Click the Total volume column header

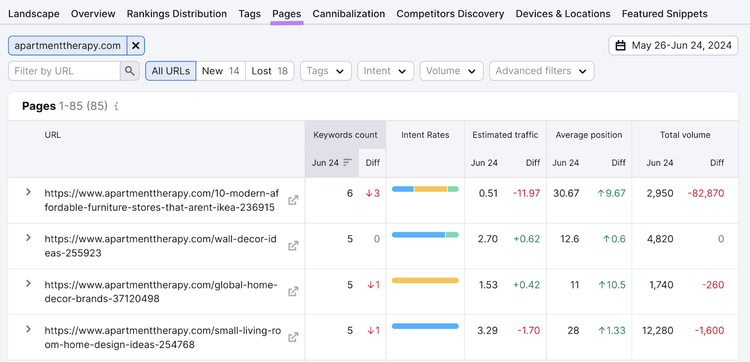tap(685, 135)
